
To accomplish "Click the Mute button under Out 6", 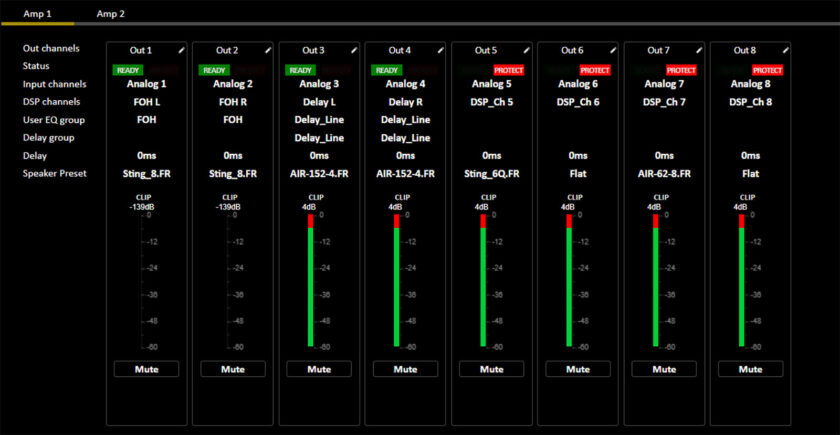I will (x=577, y=369).
